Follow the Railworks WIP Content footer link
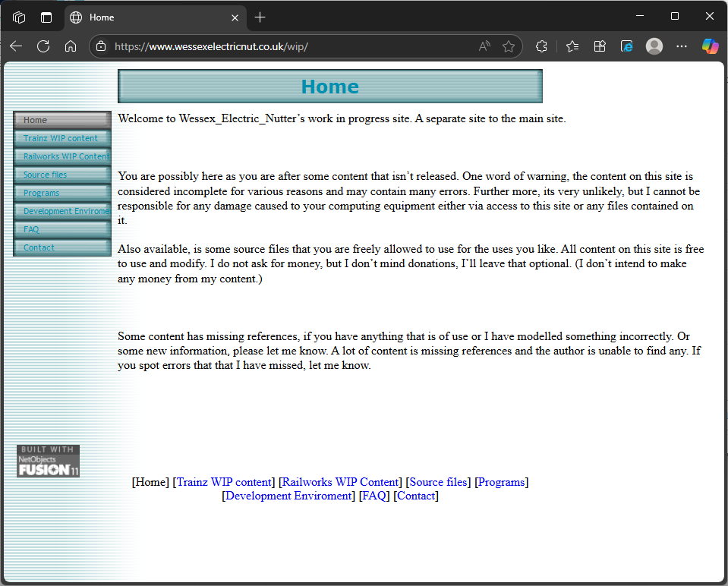Image resolution: width=728 pixels, height=586 pixels. point(340,482)
